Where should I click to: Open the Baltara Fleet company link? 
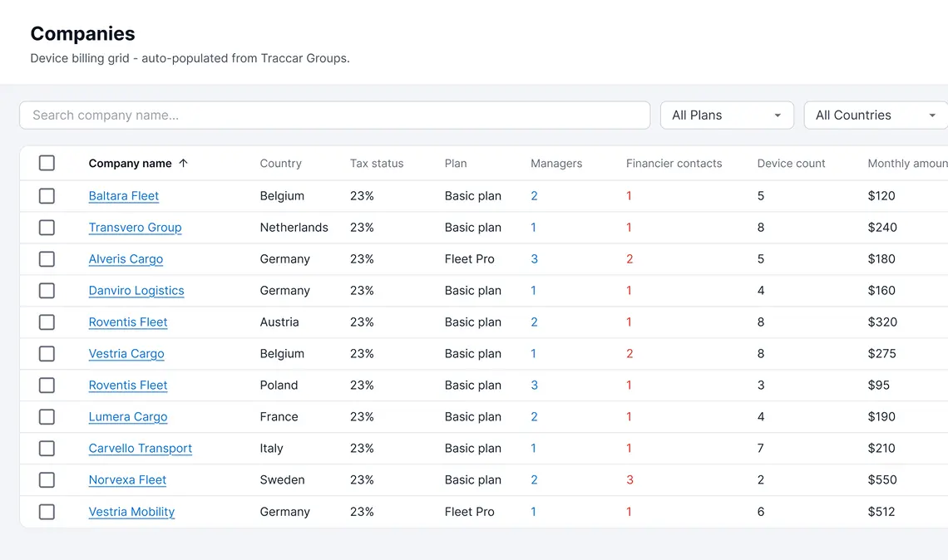click(x=123, y=196)
